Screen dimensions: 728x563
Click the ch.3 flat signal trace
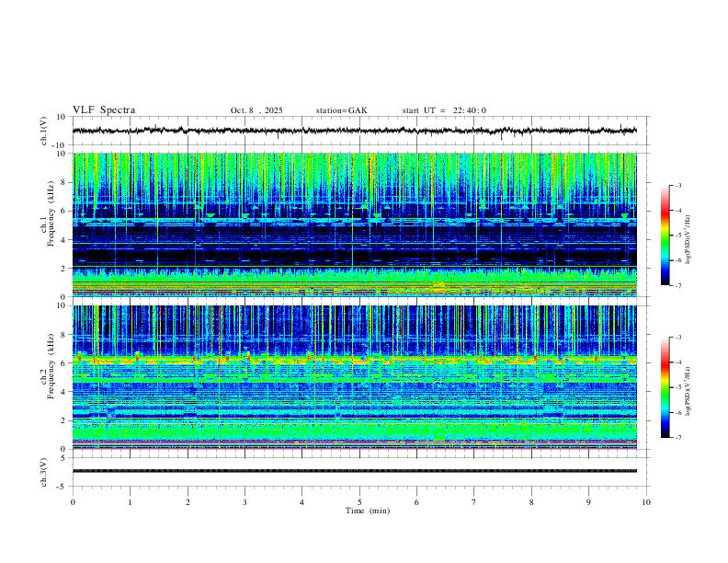[x=354, y=471]
